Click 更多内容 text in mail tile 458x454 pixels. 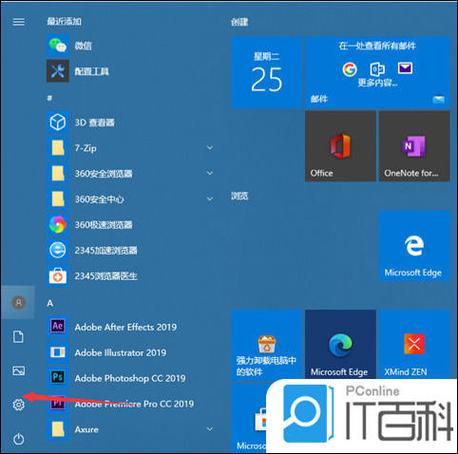pos(377,82)
